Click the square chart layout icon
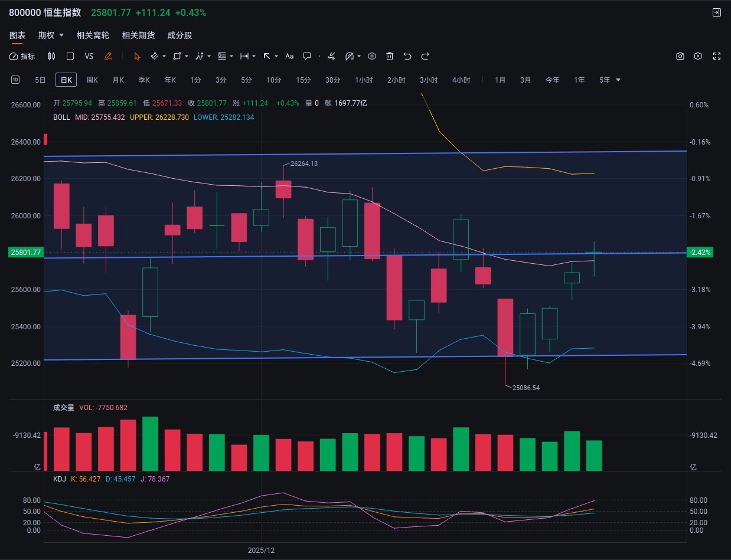The width and height of the screenshot is (731, 560). [70, 56]
